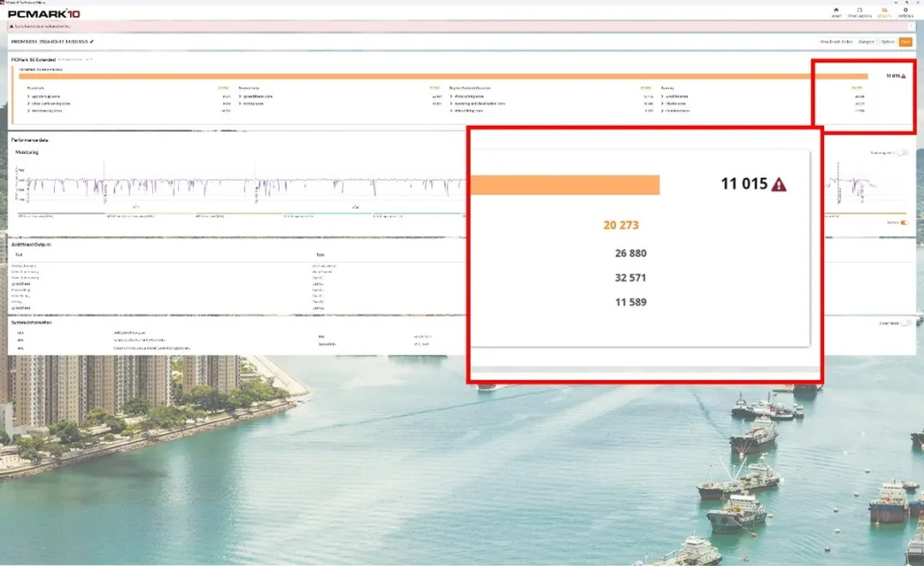Click the orange PCMark 10 Extended score bar
This screenshot has height=566, width=924.
[x=428, y=76]
